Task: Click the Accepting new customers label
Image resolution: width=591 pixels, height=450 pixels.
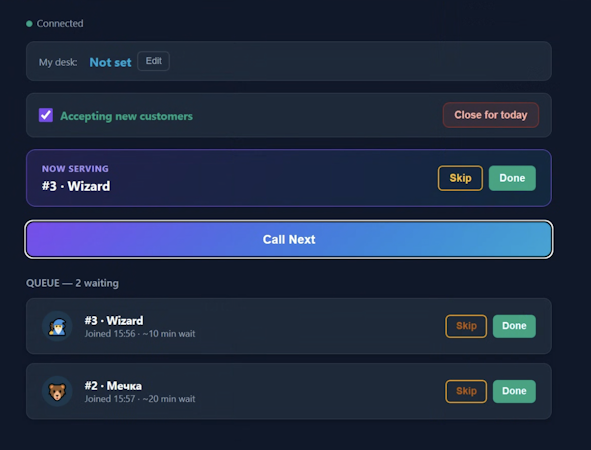Action: 126,116
